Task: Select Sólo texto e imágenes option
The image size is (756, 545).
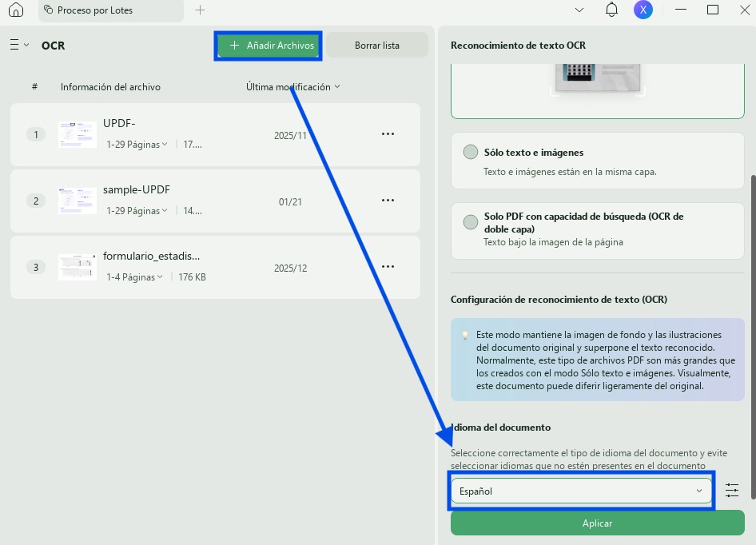Action: (597, 161)
